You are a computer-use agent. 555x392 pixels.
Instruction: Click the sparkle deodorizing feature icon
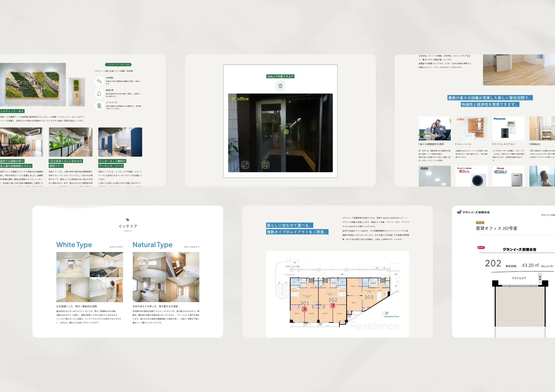coord(99,81)
